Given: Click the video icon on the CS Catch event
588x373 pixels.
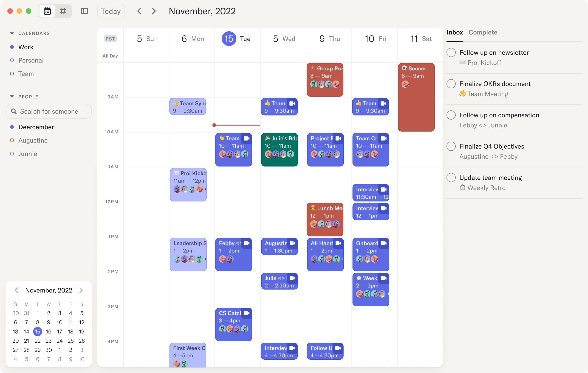Looking at the screenshot, I should tap(247, 313).
